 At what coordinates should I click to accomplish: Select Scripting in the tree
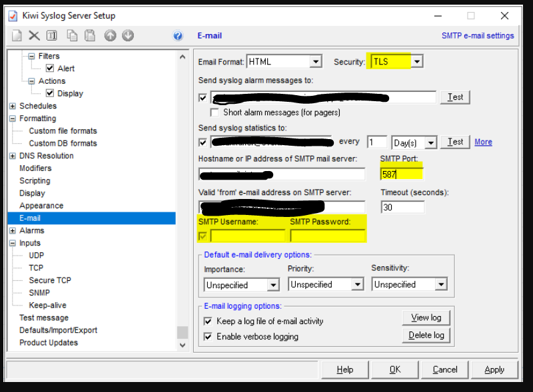pyautogui.click(x=35, y=181)
